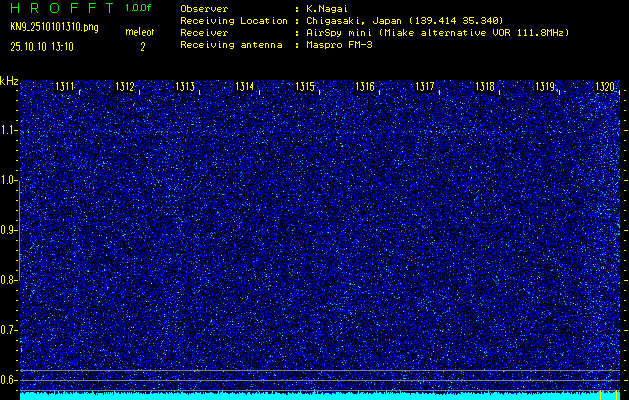Click the K.Nagai observer name

[x=327, y=8]
